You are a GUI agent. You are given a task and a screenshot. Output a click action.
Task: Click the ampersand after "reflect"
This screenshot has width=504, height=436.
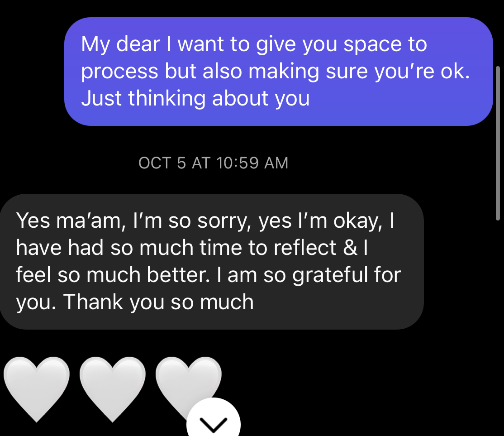pyautogui.click(x=351, y=248)
